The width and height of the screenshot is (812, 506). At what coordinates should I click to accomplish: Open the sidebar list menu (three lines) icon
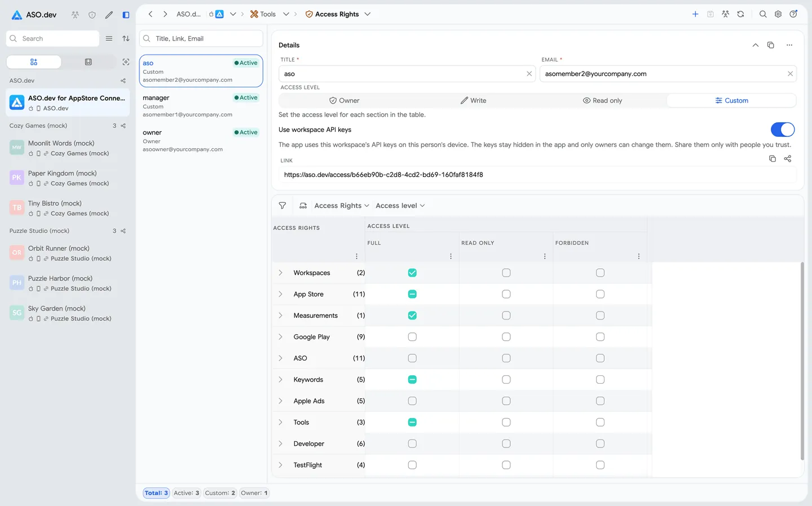point(109,38)
